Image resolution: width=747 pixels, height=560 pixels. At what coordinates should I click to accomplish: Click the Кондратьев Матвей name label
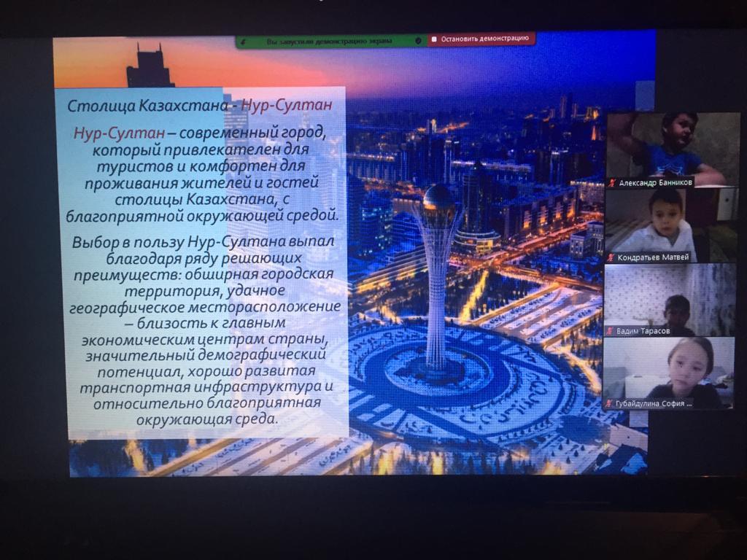(654, 257)
